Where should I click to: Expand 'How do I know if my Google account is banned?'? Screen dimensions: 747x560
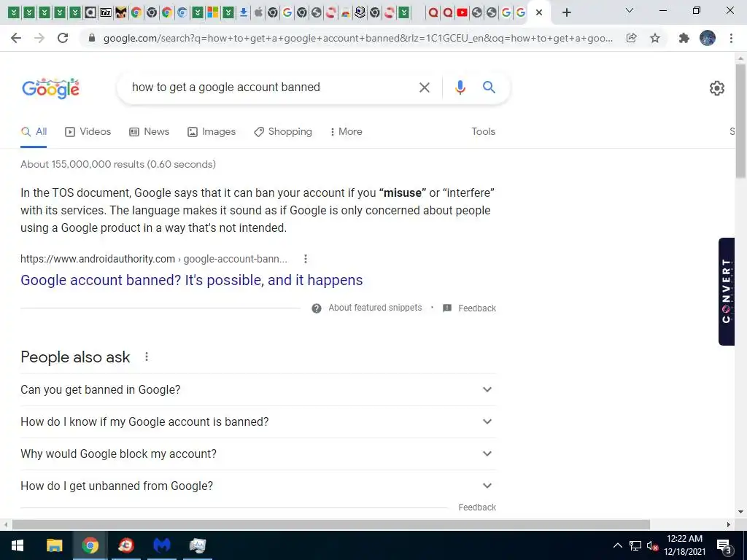pyautogui.click(x=258, y=421)
